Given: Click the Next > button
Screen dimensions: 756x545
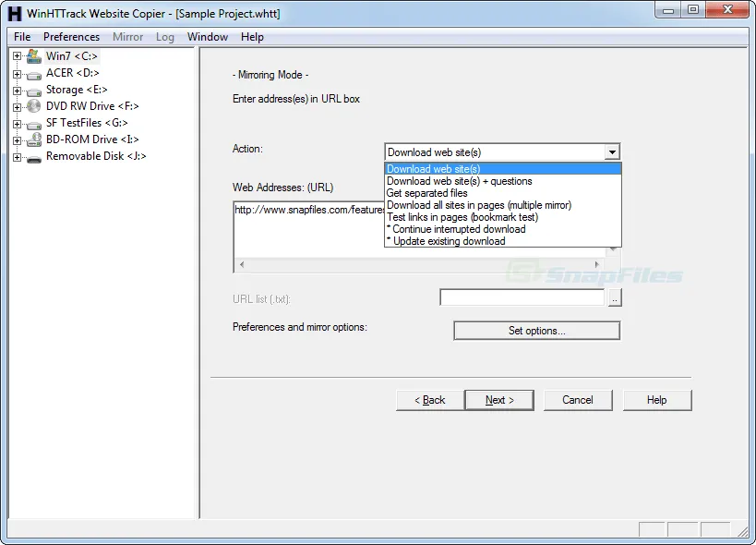Looking at the screenshot, I should (x=499, y=400).
